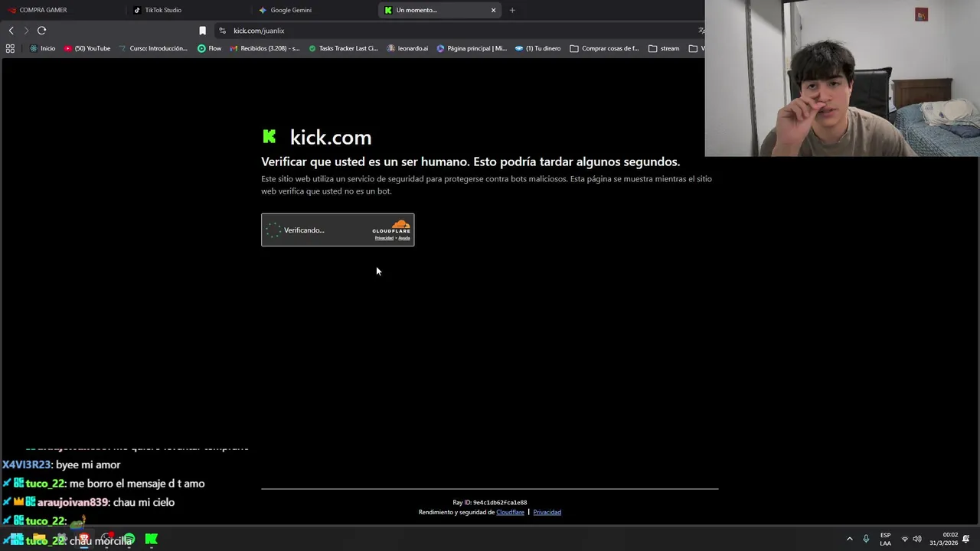Open Ayuda link inside verification widget
This screenshot has height=551, width=980.
404,238
